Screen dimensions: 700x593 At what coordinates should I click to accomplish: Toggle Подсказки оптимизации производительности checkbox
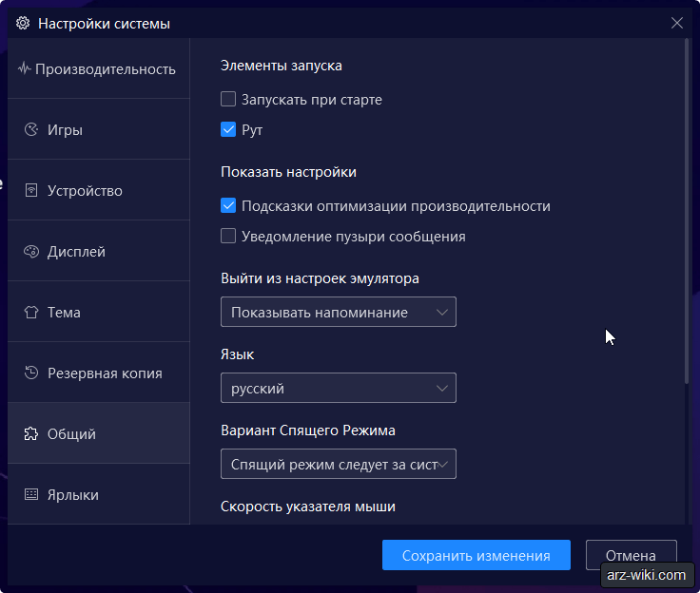(228, 205)
